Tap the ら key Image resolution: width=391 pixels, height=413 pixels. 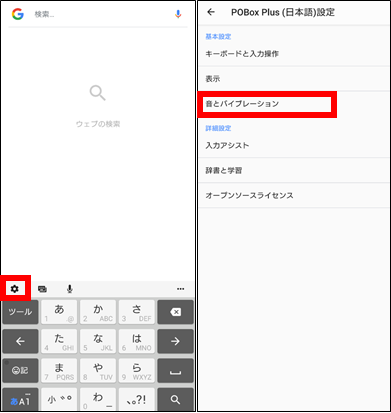coord(137,371)
